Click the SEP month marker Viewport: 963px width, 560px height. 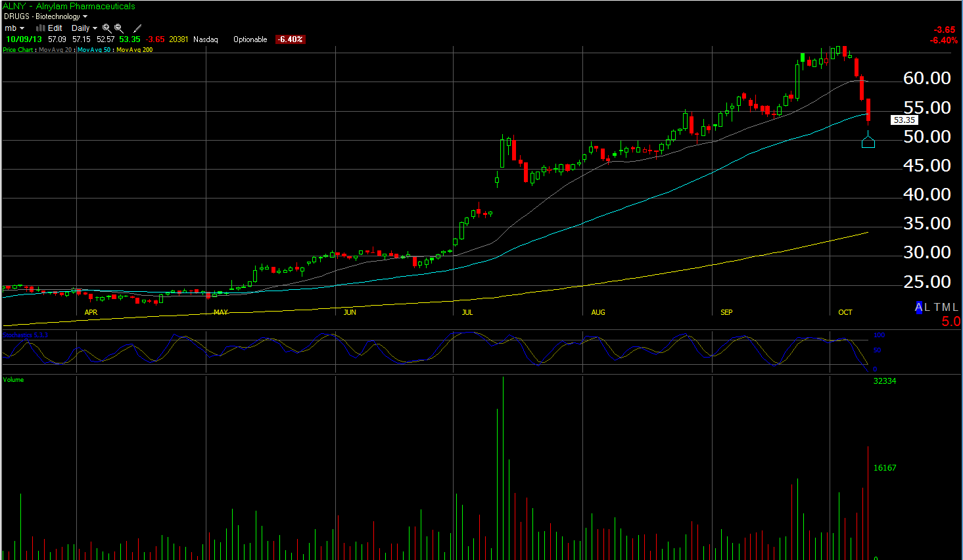coord(726,312)
